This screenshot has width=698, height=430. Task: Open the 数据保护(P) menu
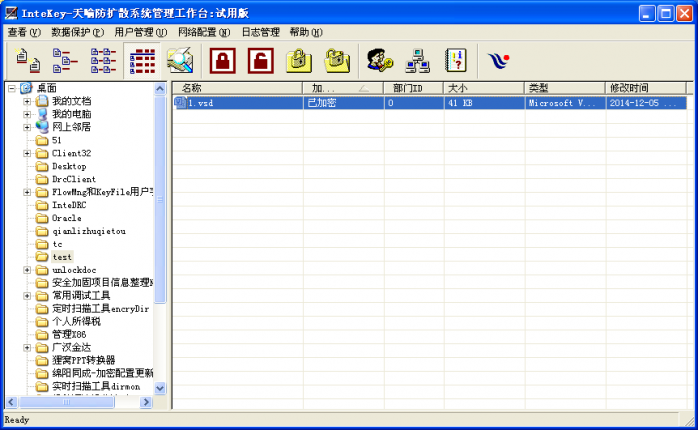pos(77,32)
